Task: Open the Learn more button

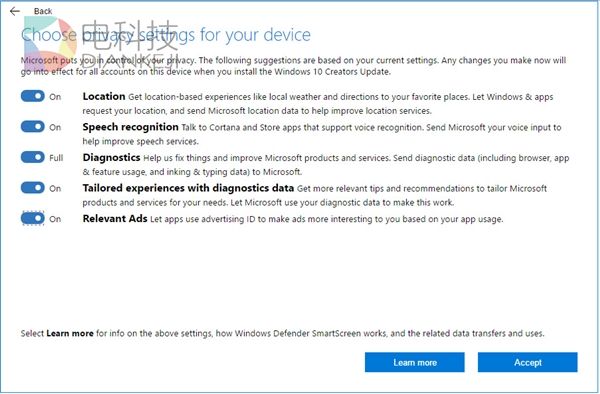Action: coord(415,362)
